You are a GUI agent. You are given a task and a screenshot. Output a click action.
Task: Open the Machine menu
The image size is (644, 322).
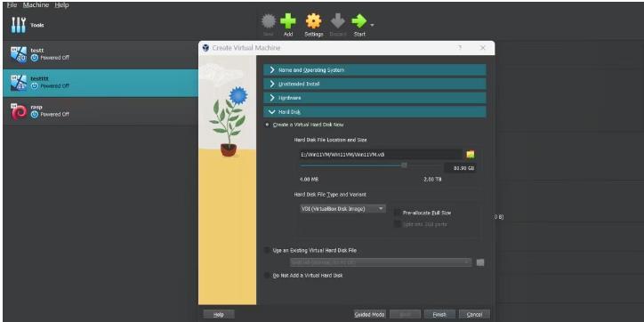pyautogui.click(x=36, y=5)
